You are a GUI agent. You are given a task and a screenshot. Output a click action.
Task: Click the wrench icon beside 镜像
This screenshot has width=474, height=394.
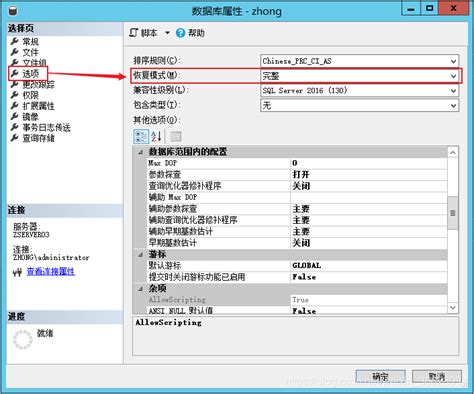[14, 116]
